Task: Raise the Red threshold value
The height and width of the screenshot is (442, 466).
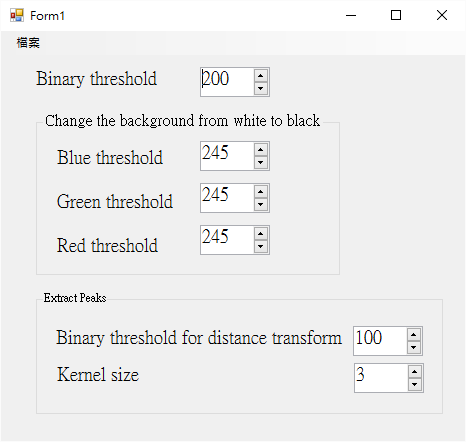Action: [261, 234]
